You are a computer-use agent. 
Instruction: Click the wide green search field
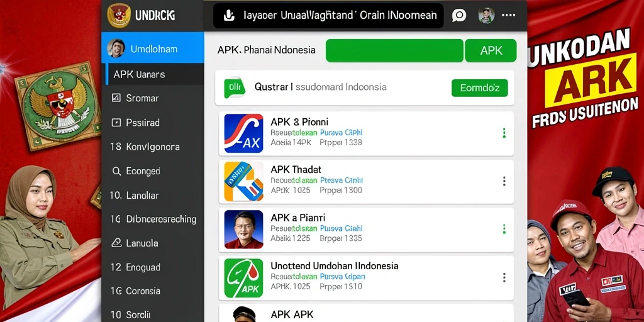394,50
